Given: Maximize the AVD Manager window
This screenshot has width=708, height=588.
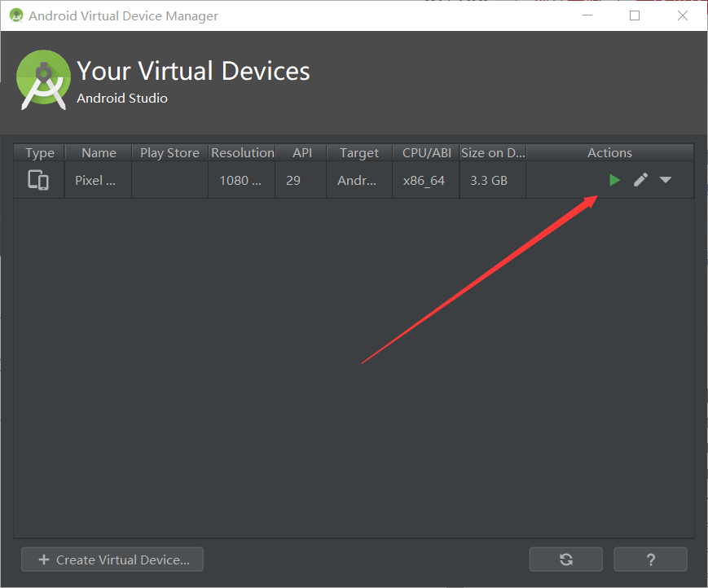Looking at the screenshot, I should tap(635, 15).
